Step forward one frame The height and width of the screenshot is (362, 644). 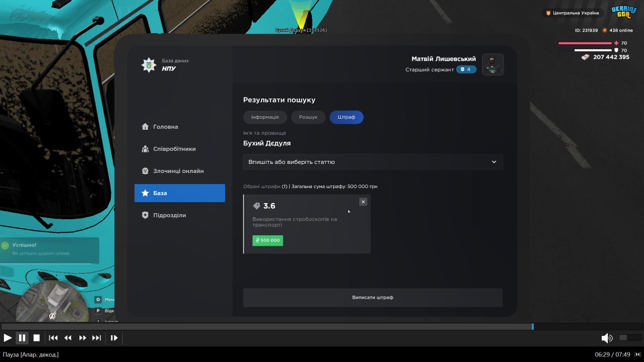(x=114, y=338)
